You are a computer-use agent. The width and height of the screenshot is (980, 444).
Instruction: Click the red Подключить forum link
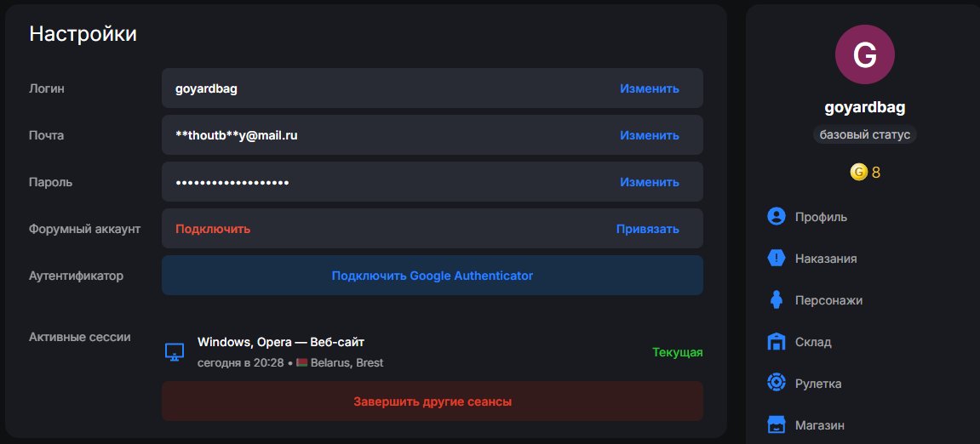pyautogui.click(x=213, y=229)
